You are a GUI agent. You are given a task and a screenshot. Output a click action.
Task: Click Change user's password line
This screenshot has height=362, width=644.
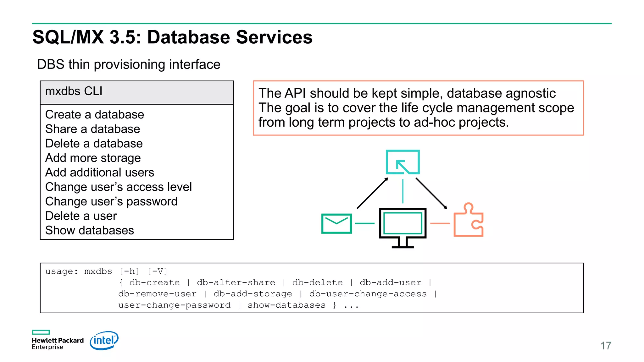click(x=112, y=201)
